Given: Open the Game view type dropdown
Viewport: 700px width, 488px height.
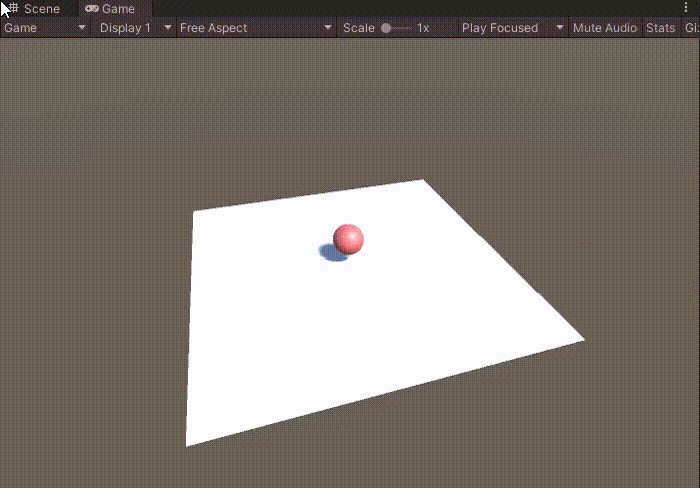Looking at the screenshot, I should (45, 28).
